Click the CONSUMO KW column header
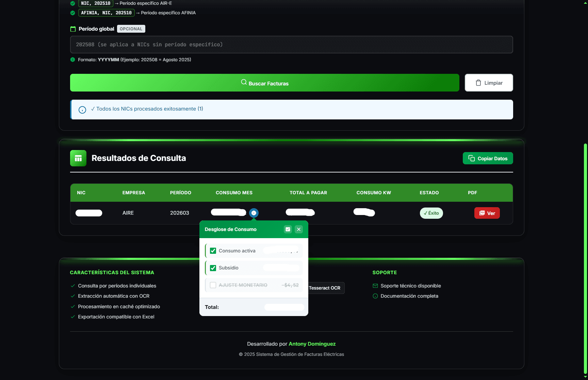This screenshot has height=380, width=588. [374, 193]
